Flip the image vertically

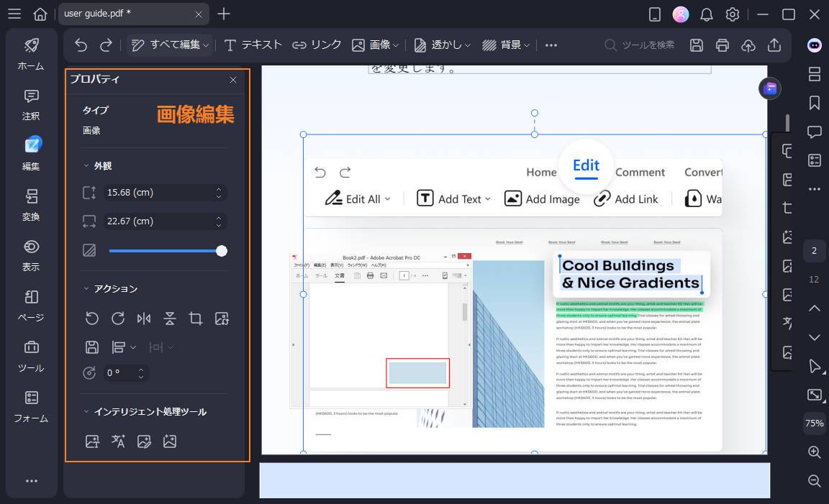[x=170, y=318]
